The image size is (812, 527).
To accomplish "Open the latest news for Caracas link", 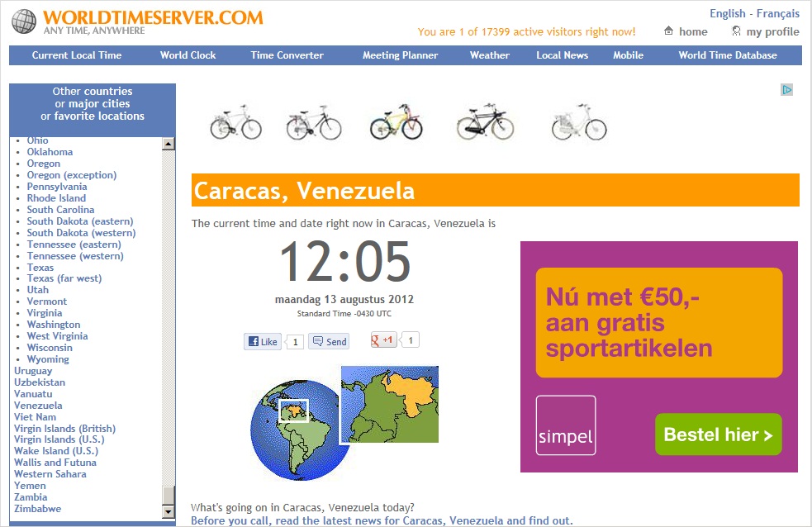I will coord(381,520).
